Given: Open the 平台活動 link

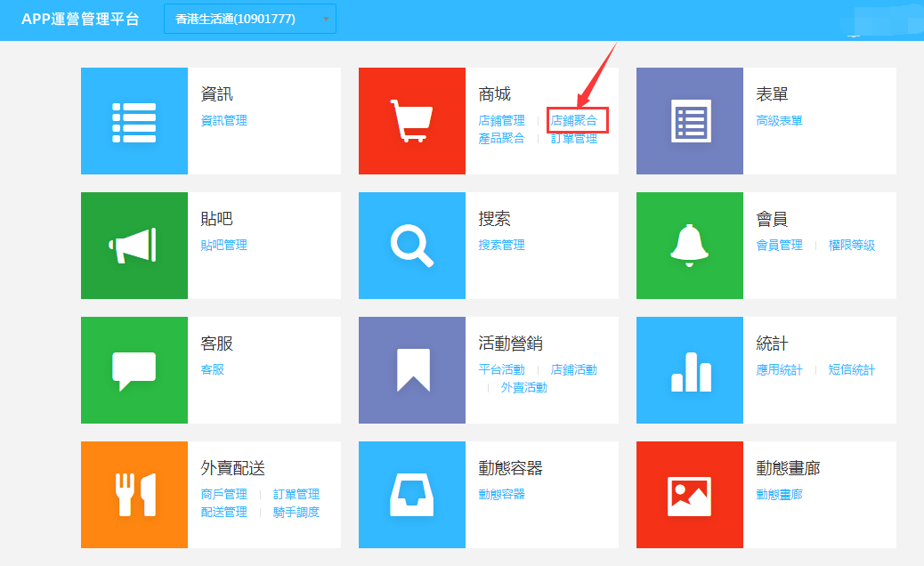Looking at the screenshot, I should coord(501,370).
